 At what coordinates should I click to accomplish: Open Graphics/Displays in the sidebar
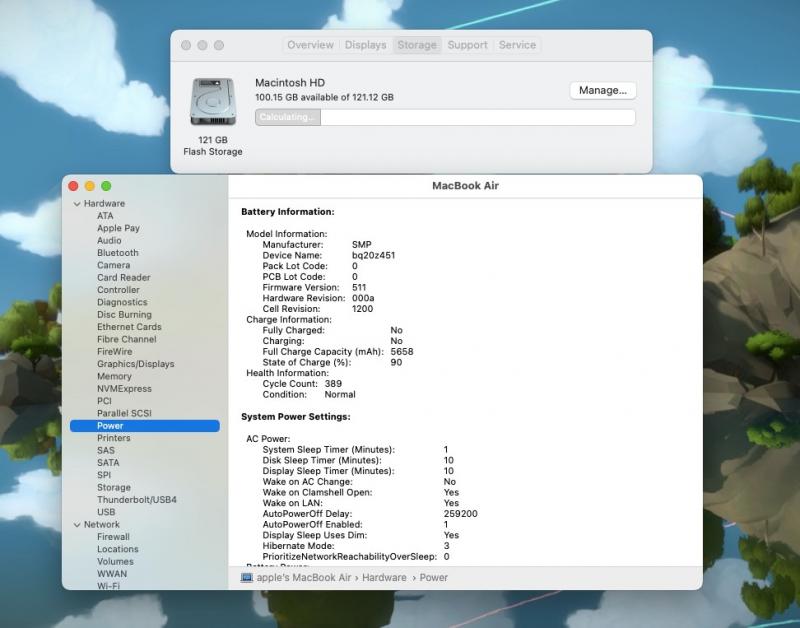pos(136,364)
